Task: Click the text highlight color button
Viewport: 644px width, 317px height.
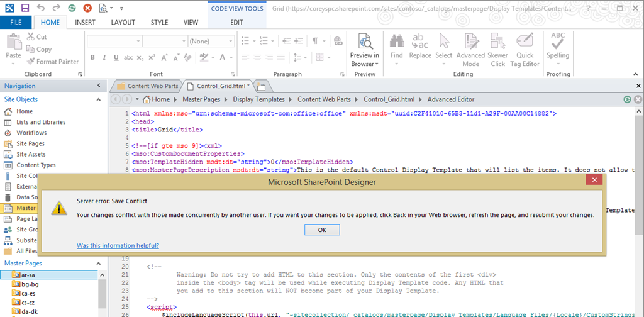Action: point(204,57)
